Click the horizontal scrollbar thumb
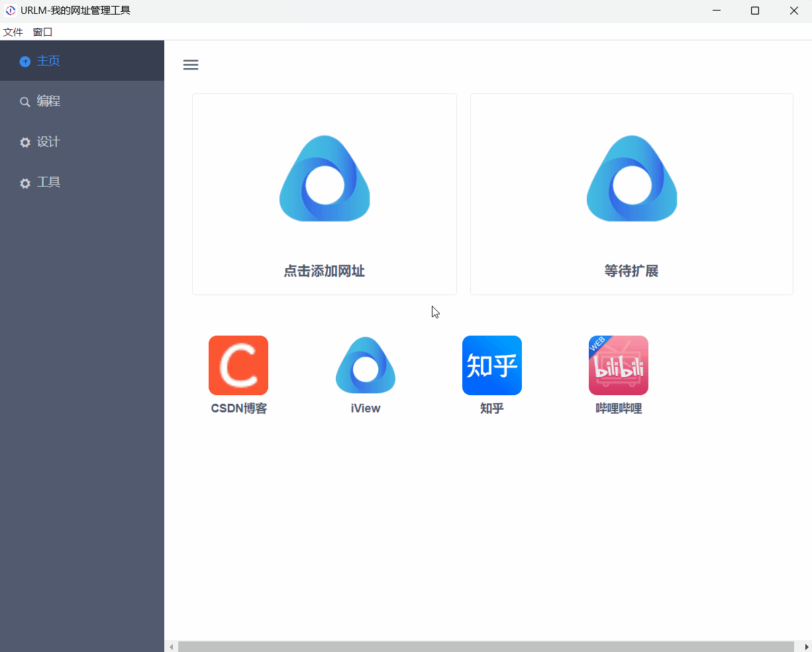Viewport: 812px width, 652px height. coord(486,647)
